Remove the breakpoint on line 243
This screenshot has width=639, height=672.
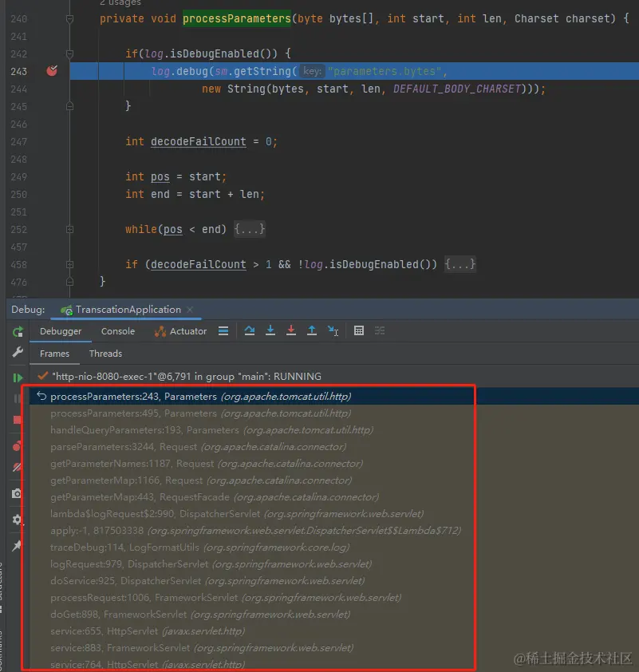click(x=52, y=71)
